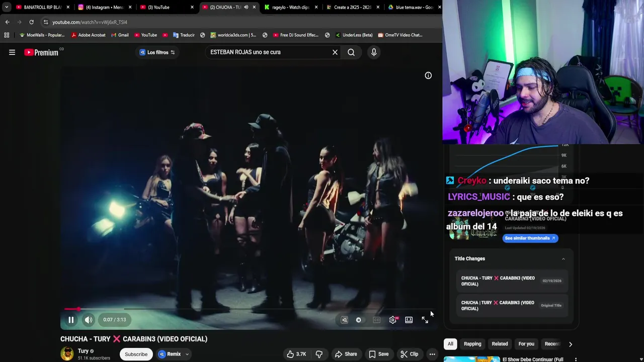Open Los filtros filter button
The height and width of the screenshot is (362, 644).
157,52
